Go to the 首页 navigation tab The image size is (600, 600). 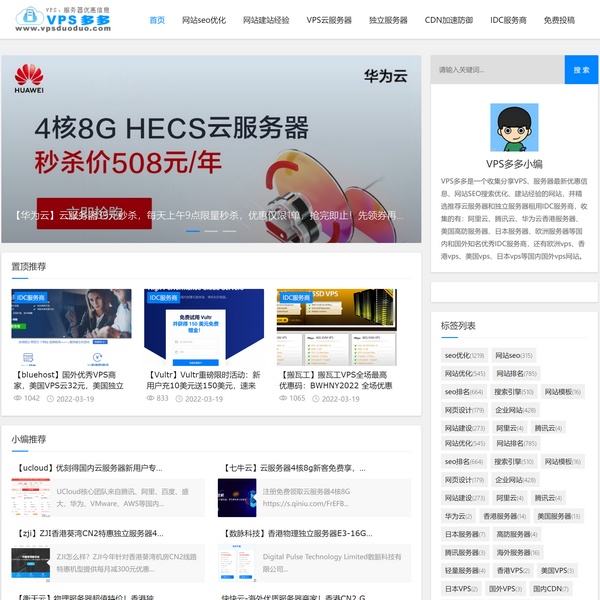[157, 20]
